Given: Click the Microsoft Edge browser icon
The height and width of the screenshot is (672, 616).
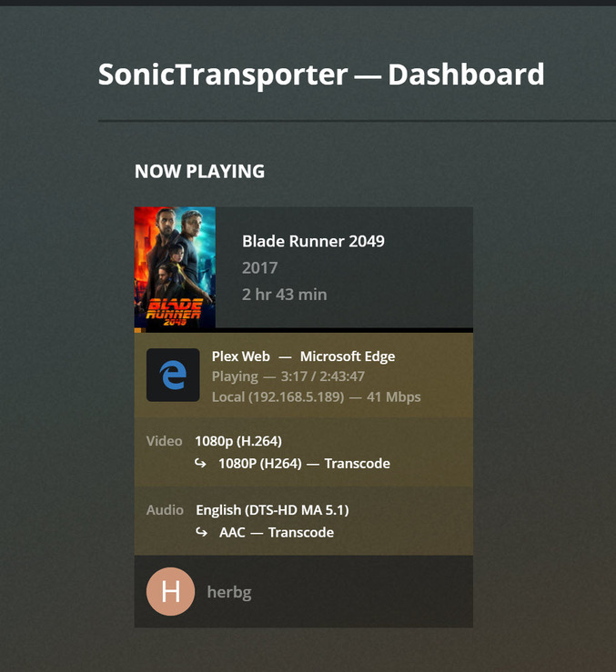Looking at the screenshot, I should [173, 375].
